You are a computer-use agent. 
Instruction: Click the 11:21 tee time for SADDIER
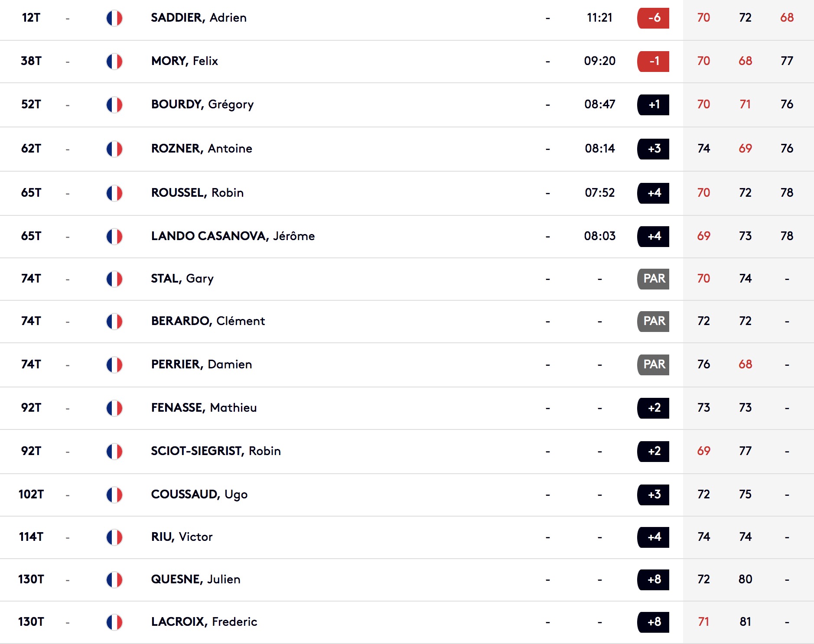599,18
